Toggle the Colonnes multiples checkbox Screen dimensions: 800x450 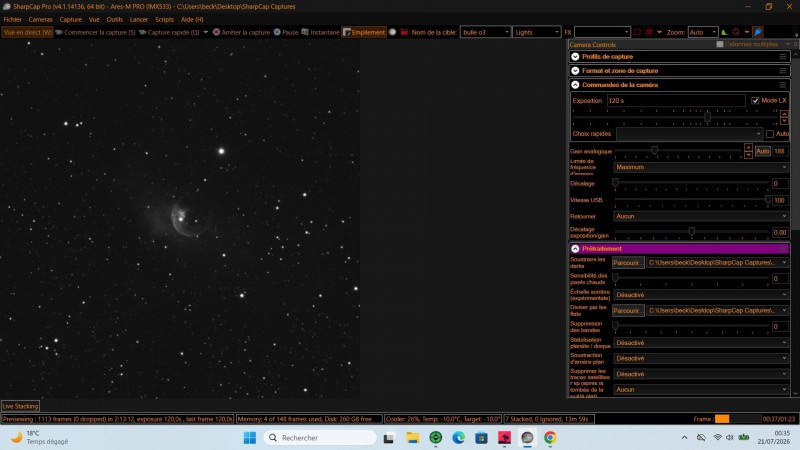tap(720, 44)
